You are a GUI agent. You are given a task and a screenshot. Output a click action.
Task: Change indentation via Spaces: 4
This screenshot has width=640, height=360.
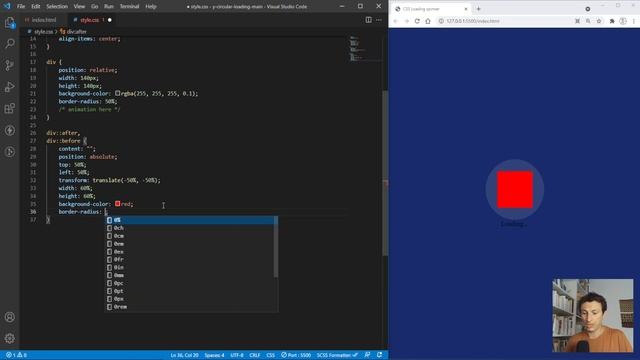point(214,355)
